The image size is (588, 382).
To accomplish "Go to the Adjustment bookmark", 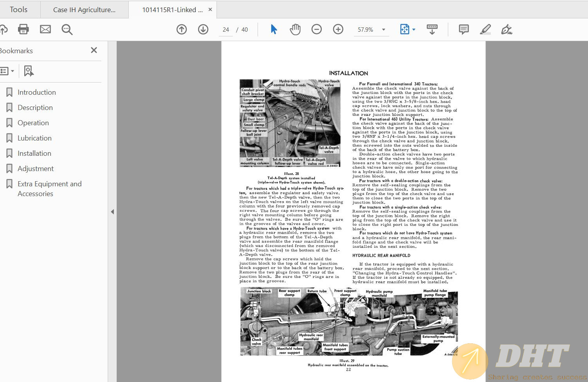I will point(36,169).
